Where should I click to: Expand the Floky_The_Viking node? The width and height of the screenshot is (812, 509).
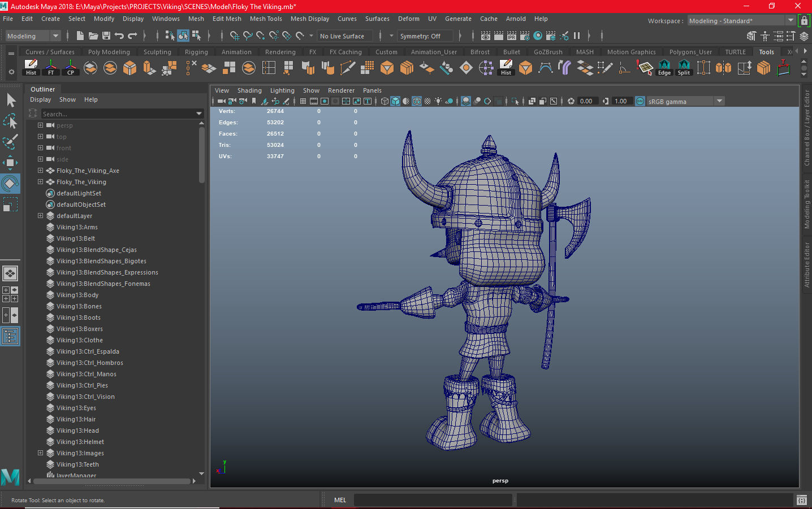40,181
